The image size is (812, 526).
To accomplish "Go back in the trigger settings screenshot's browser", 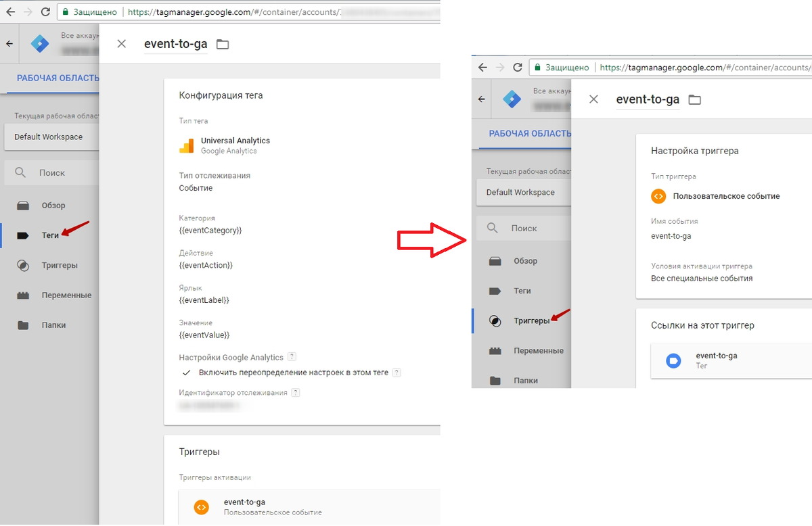I will click(482, 68).
